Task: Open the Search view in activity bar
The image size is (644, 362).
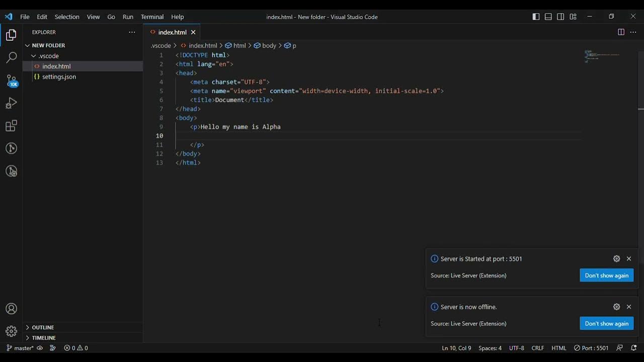Action: (11, 58)
